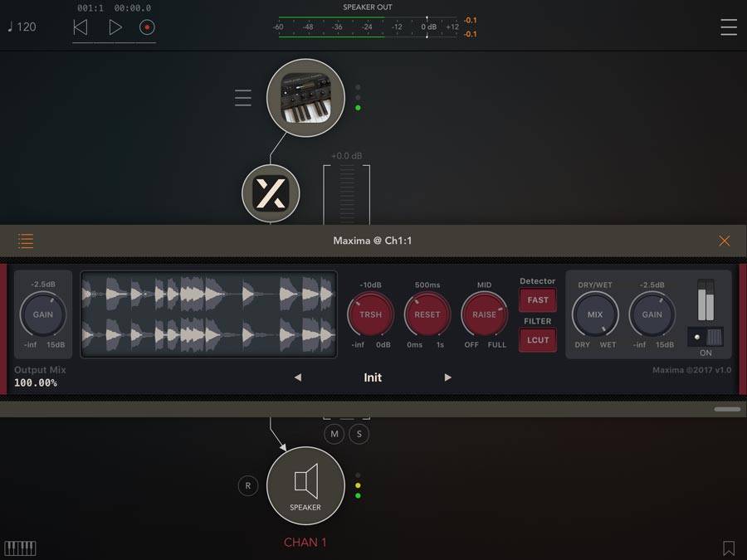Click the rewind to start button

[x=81, y=27]
